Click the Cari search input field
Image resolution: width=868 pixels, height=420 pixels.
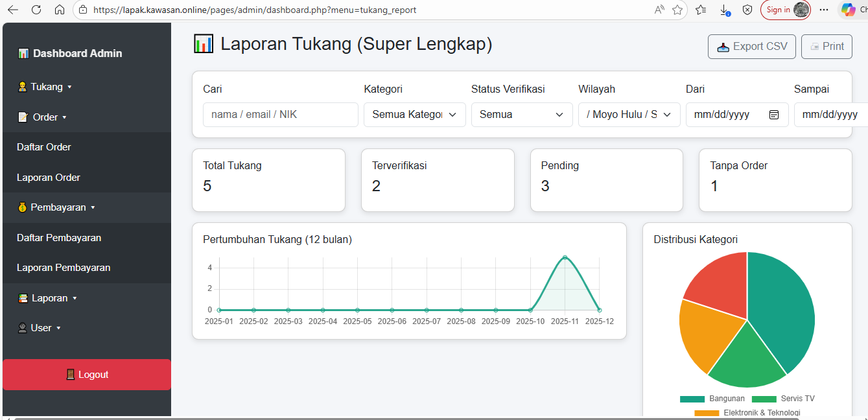click(280, 115)
